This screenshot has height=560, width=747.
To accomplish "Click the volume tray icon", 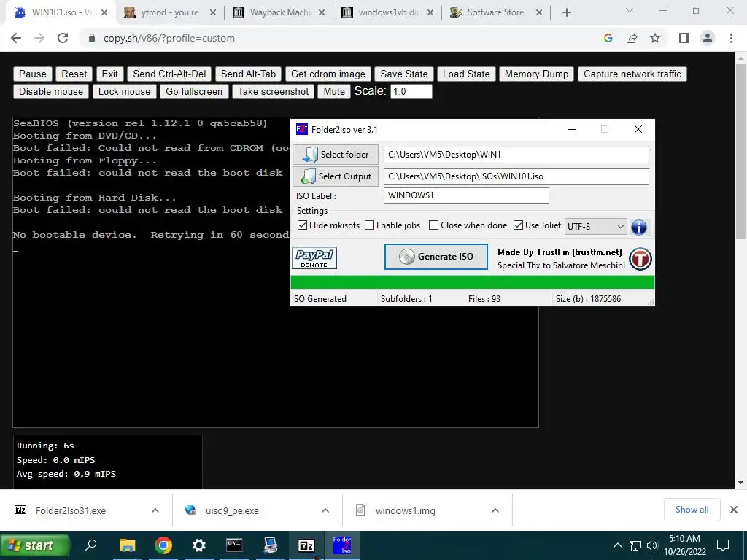I will coord(652,545).
